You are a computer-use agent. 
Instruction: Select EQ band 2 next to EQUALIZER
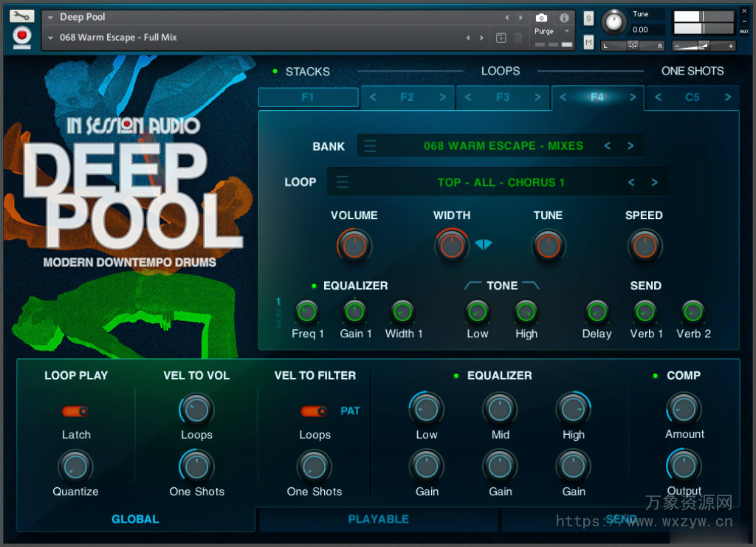pyautogui.click(x=278, y=312)
